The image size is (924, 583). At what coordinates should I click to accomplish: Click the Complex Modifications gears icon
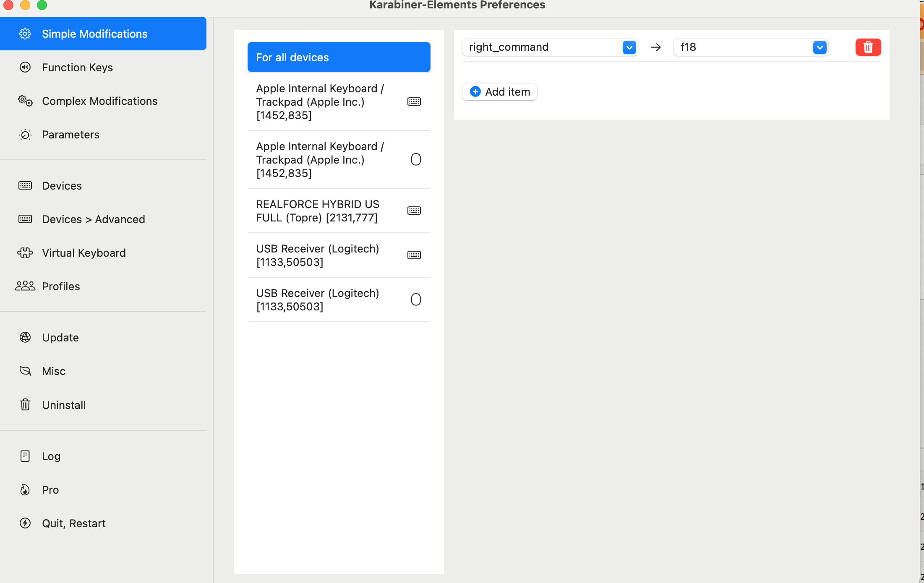(x=25, y=101)
